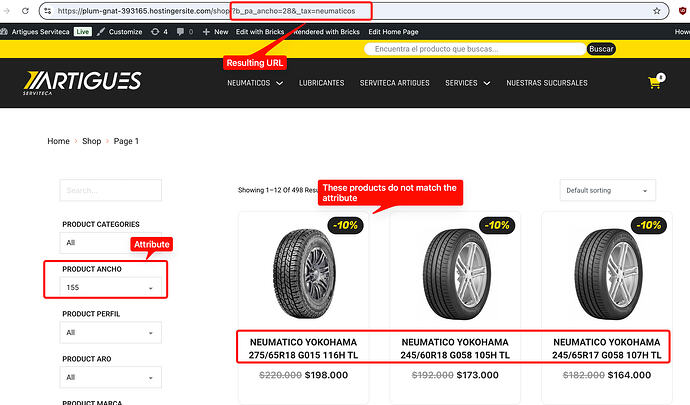Click the + New admin bar item
Image resolution: width=690 pixels, height=405 pixels.
[216, 32]
